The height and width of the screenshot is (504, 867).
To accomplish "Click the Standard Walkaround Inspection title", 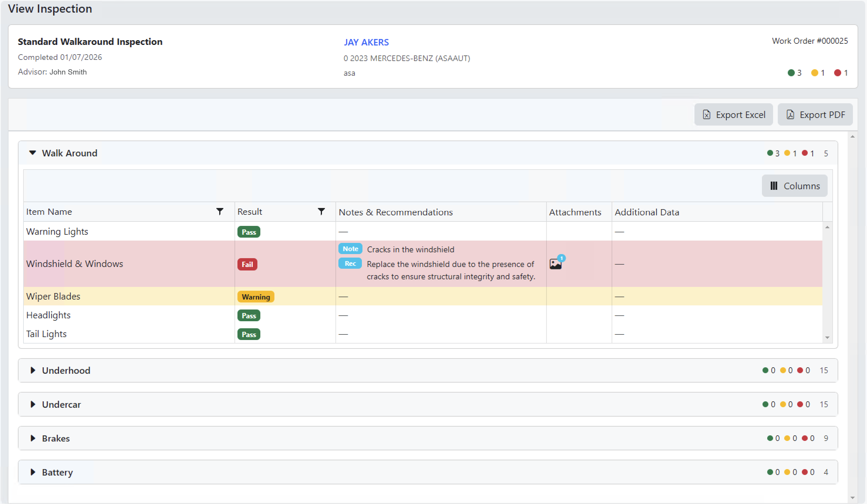I will (x=90, y=42).
